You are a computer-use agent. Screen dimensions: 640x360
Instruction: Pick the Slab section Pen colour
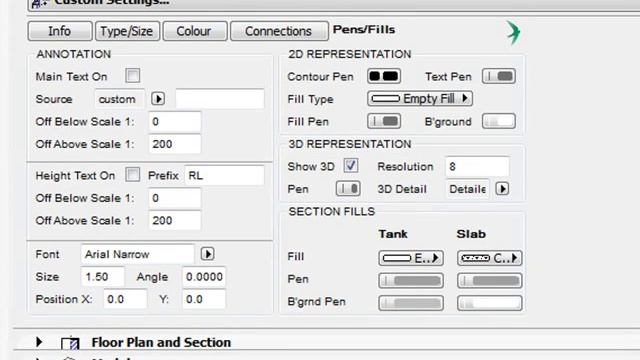(x=490, y=281)
